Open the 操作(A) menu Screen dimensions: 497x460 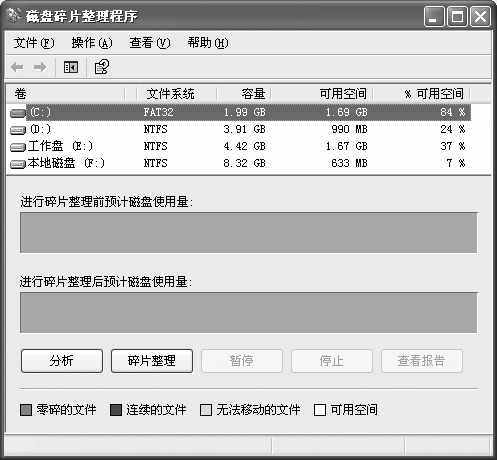[92, 43]
